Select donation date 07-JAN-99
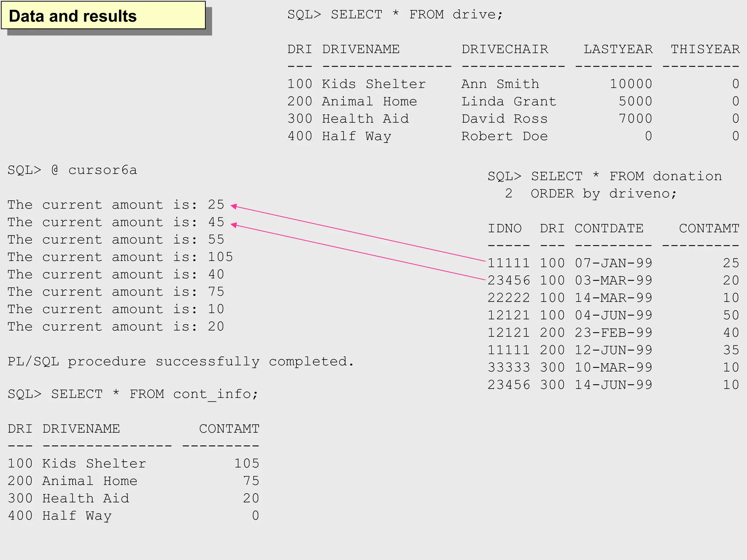Screen dimensions: 747x560 pos(614,263)
